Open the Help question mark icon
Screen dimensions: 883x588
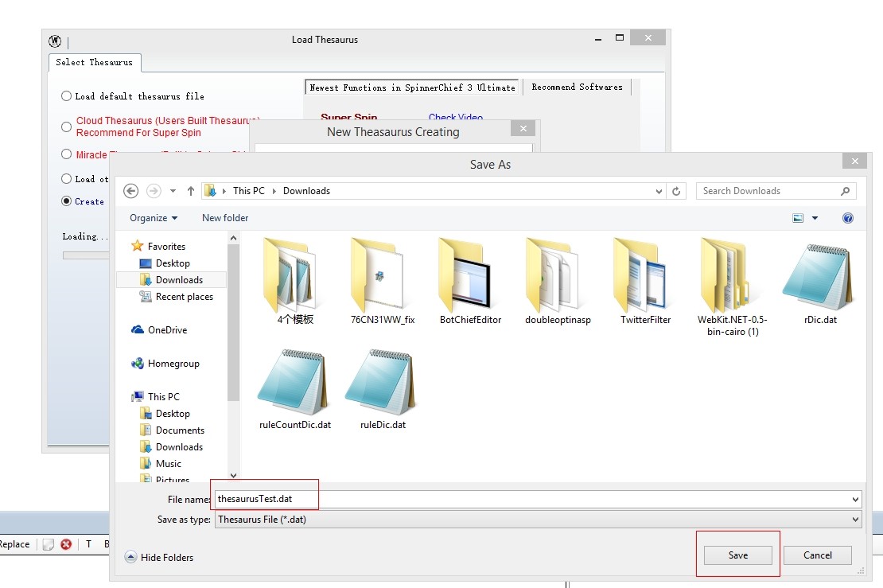[847, 218]
